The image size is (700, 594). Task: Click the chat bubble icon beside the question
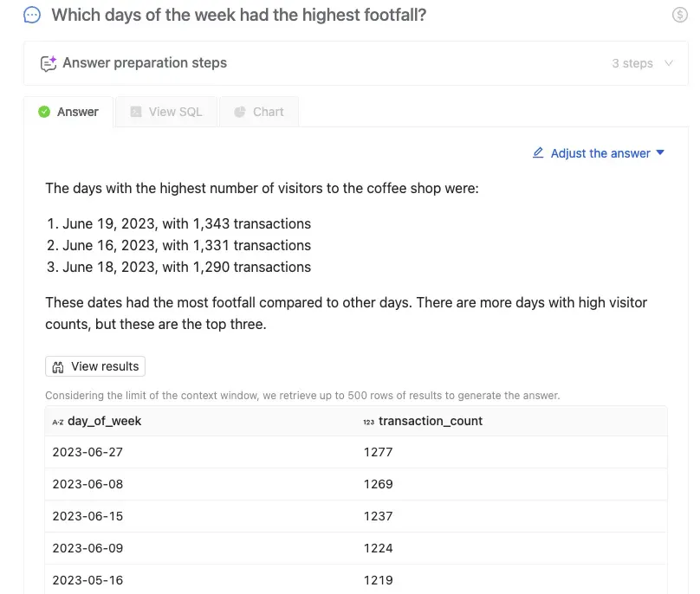32,15
